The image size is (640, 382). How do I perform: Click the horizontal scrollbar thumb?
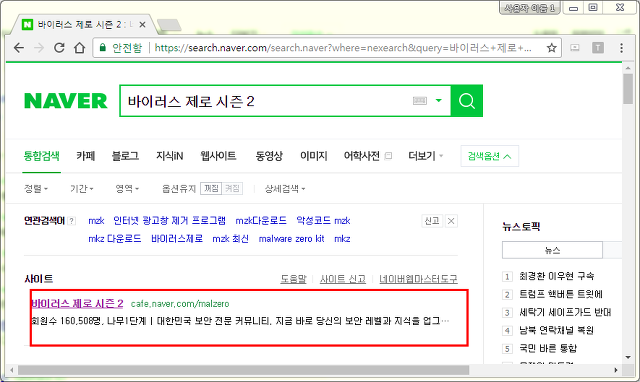coord(243,370)
